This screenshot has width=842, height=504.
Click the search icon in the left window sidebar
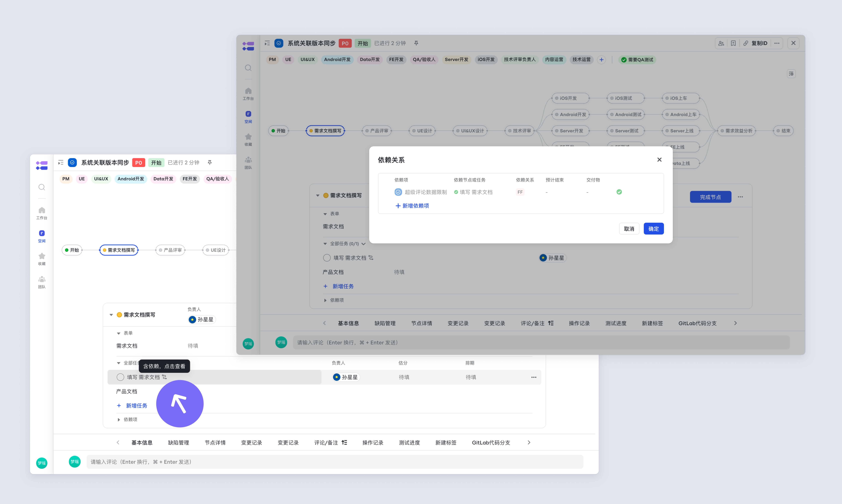tap(42, 187)
